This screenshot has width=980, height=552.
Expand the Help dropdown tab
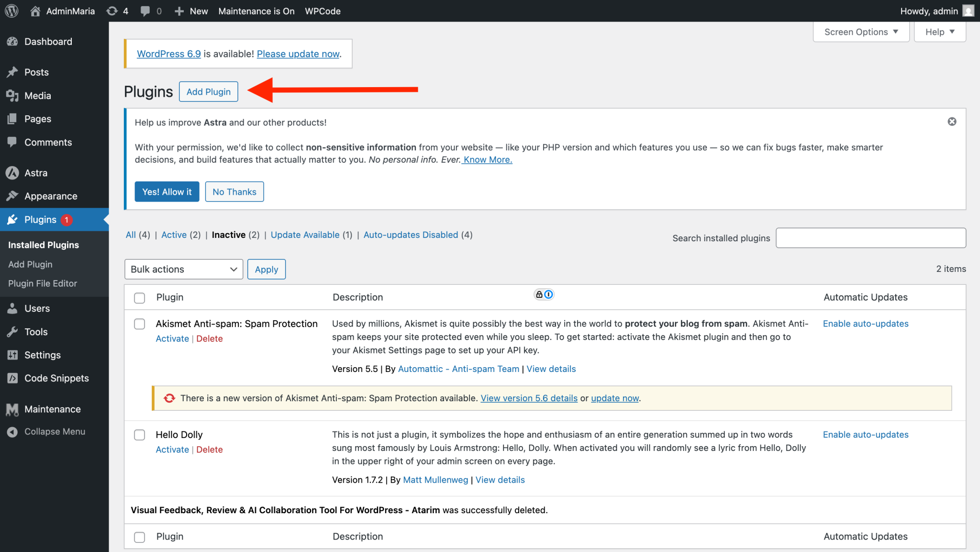(x=940, y=32)
